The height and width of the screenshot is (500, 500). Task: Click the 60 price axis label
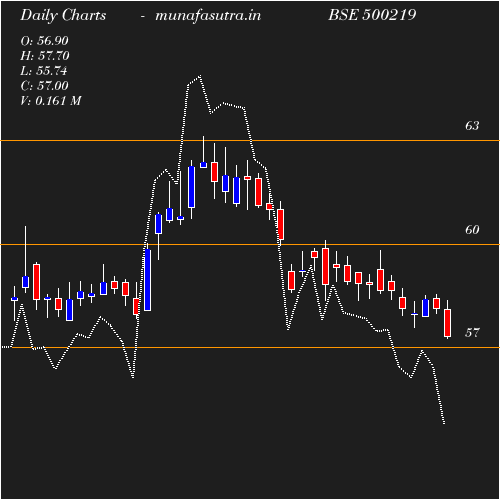472,230
